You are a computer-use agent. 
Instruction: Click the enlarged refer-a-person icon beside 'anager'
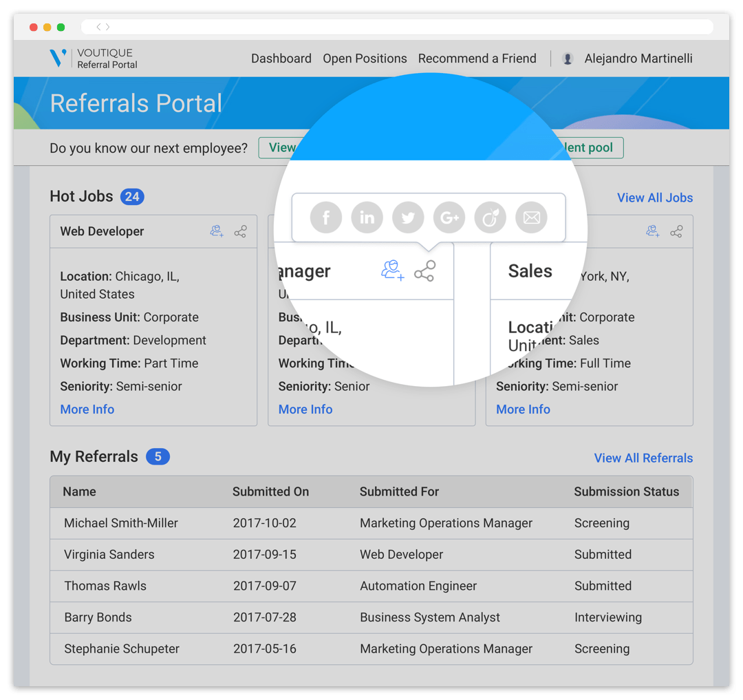click(392, 271)
